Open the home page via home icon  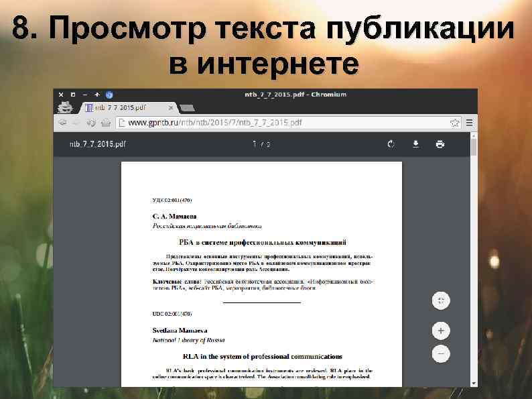pos(105,123)
